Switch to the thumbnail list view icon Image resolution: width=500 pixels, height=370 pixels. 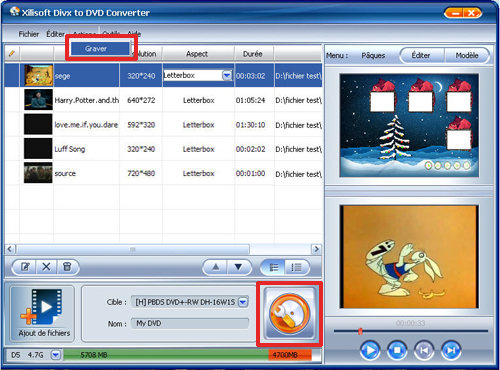click(274, 267)
